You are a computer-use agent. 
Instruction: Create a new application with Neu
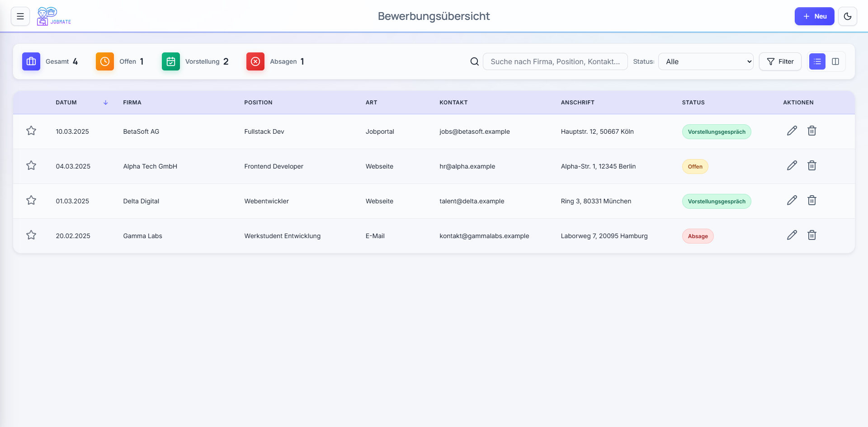click(814, 16)
